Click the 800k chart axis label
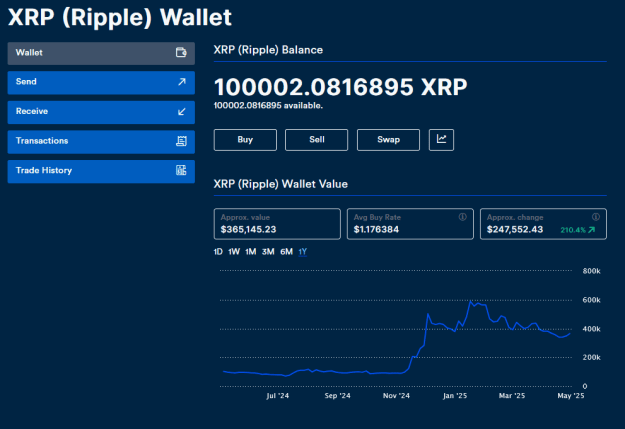This screenshot has height=429, width=625. (592, 271)
